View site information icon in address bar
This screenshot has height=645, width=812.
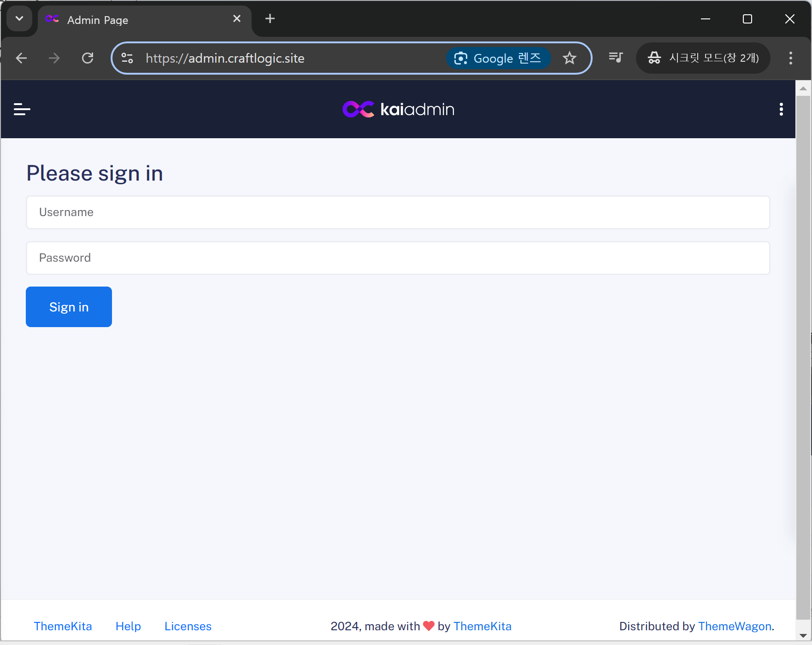127,58
